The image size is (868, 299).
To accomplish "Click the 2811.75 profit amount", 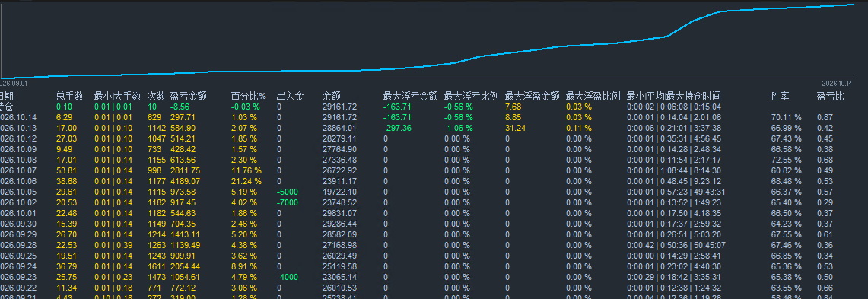I will click(x=185, y=170).
